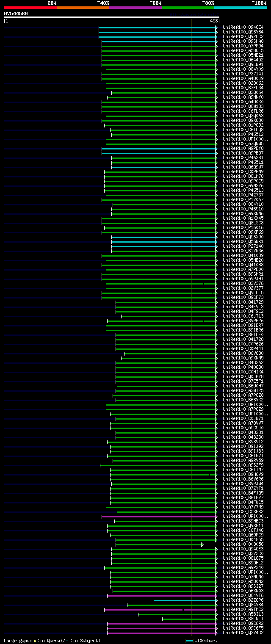The width and height of the screenshot is (271, 644).
Task: Select the UniRef100_Q9LLL5 label
Action: point(243,293)
